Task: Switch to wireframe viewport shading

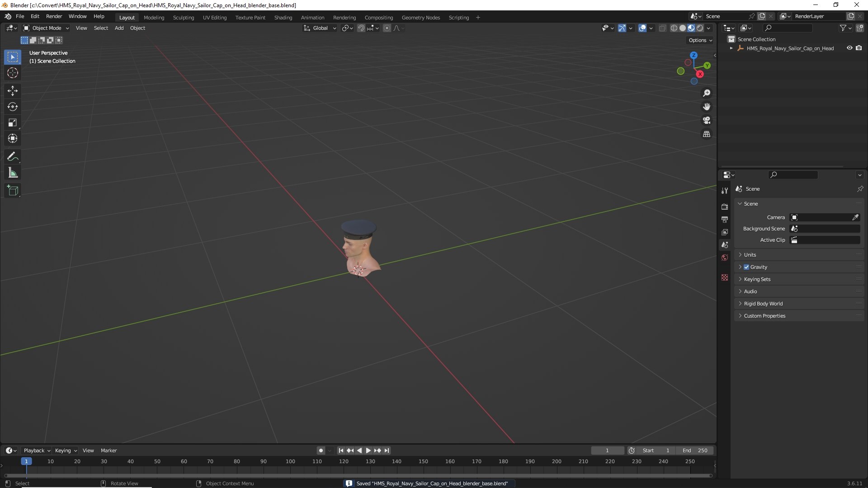Action: tap(674, 28)
